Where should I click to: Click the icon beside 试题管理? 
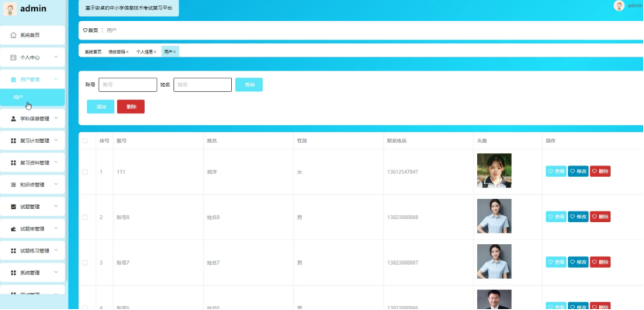click(13, 207)
